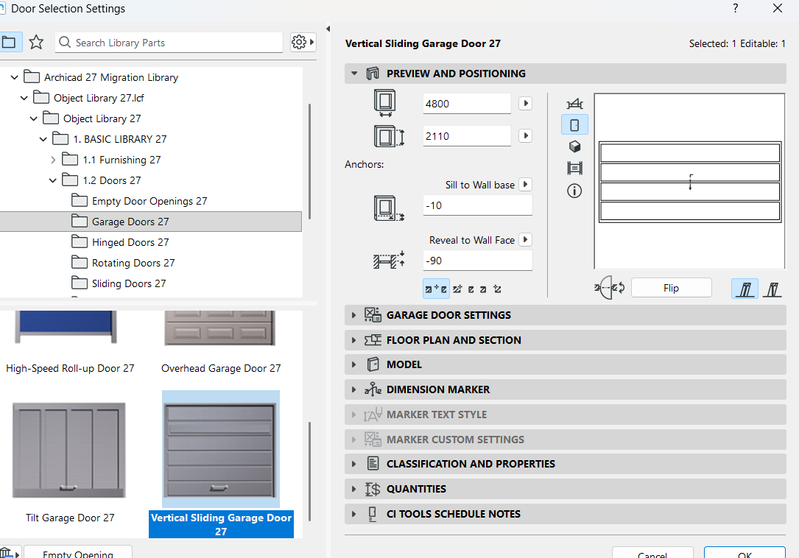This screenshot has width=799, height=558.
Task: Show preview picture icon
Action: (575, 168)
